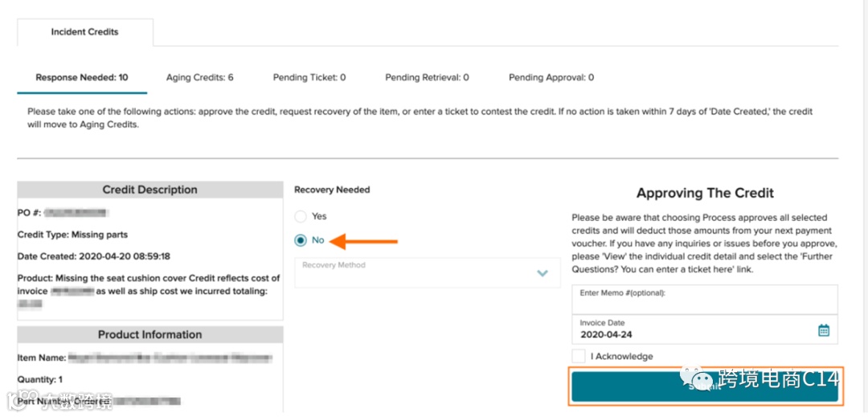Click the Enter Memo # field

point(704,300)
